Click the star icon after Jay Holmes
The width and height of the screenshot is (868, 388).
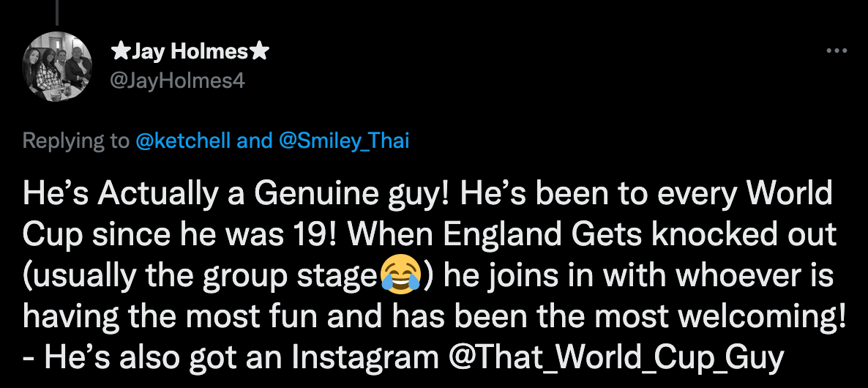[x=260, y=52]
